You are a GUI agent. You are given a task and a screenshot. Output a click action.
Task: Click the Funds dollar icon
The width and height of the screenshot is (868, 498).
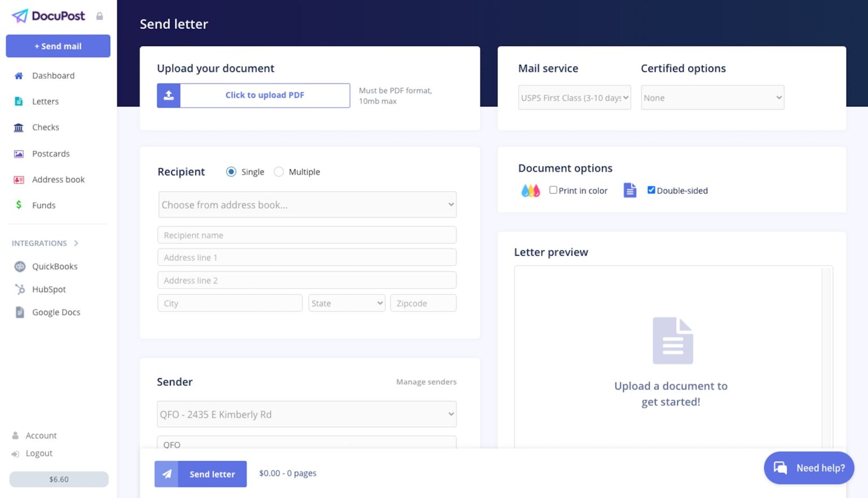coord(19,205)
